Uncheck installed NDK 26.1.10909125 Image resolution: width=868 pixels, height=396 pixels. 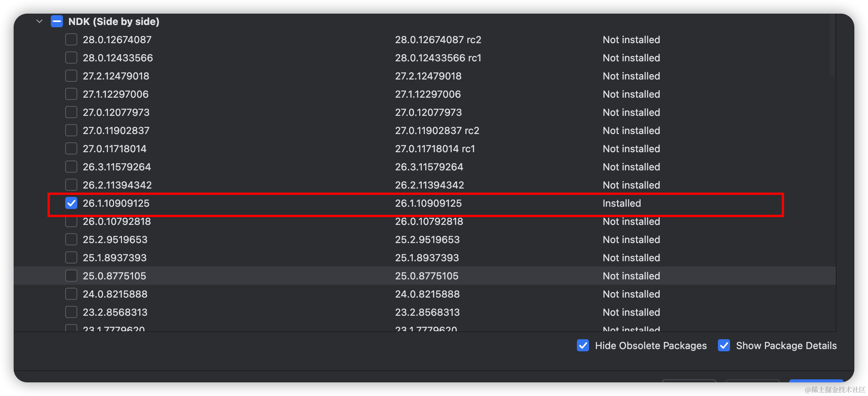[71, 203]
